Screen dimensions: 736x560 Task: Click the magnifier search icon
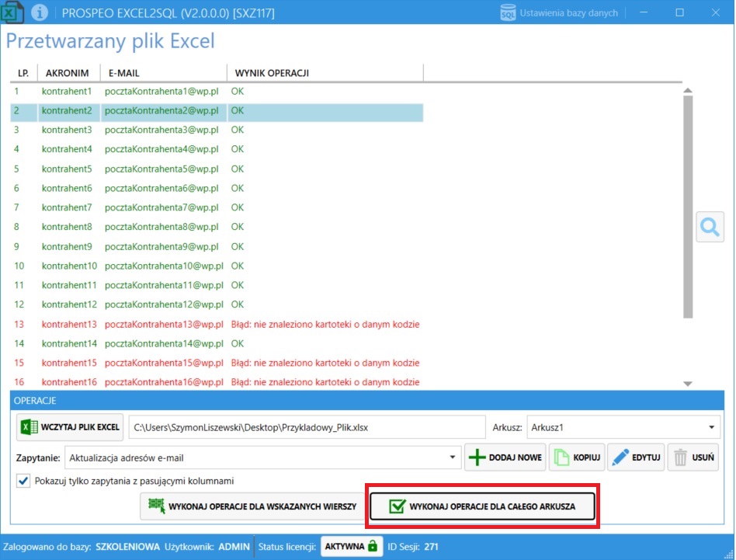click(710, 227)
